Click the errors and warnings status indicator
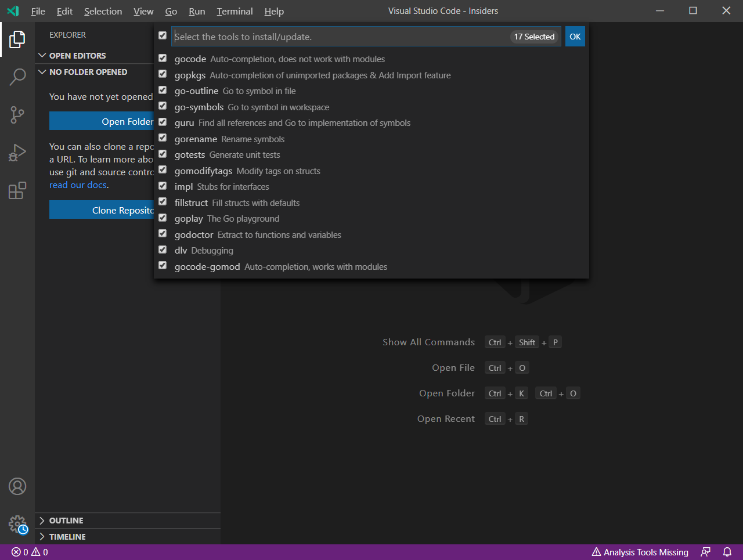 coord(30,552)
